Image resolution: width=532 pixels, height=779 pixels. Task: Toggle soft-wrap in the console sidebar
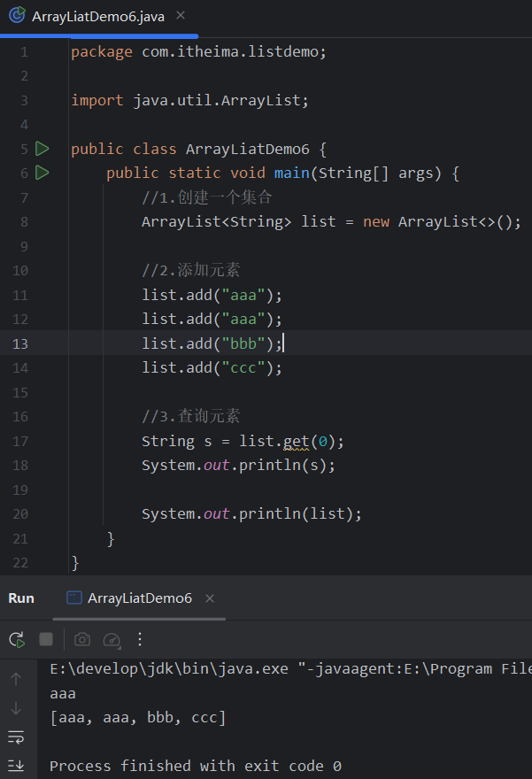(x=16, y=737)
